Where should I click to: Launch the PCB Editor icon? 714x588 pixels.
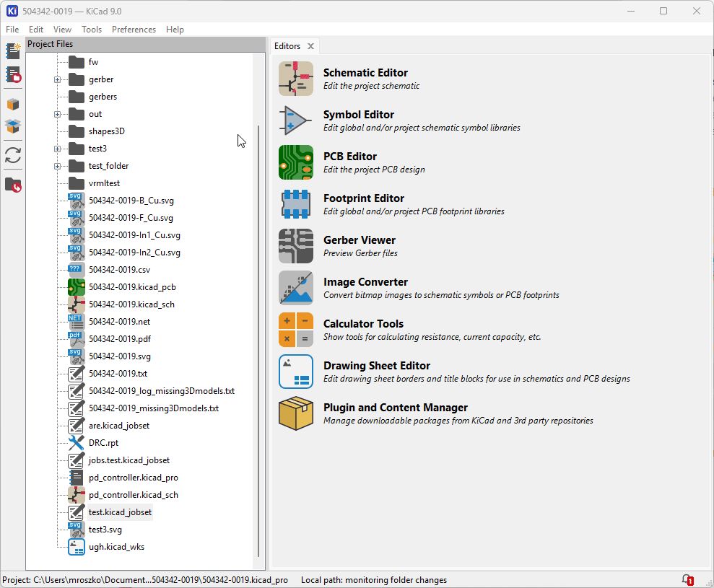point(296,162)
